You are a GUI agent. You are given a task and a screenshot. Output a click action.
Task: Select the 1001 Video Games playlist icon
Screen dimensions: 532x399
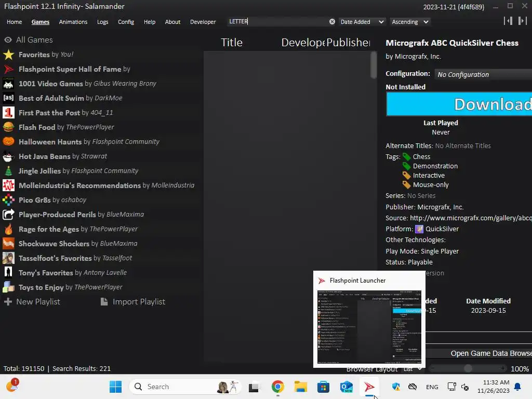(x=8, y=84)
